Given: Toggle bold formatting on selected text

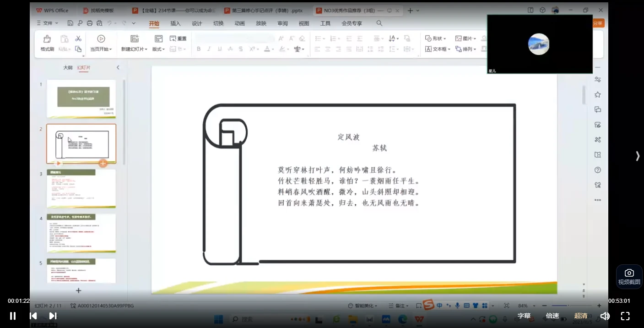Looking at the screenshot, I should [198, 48].
